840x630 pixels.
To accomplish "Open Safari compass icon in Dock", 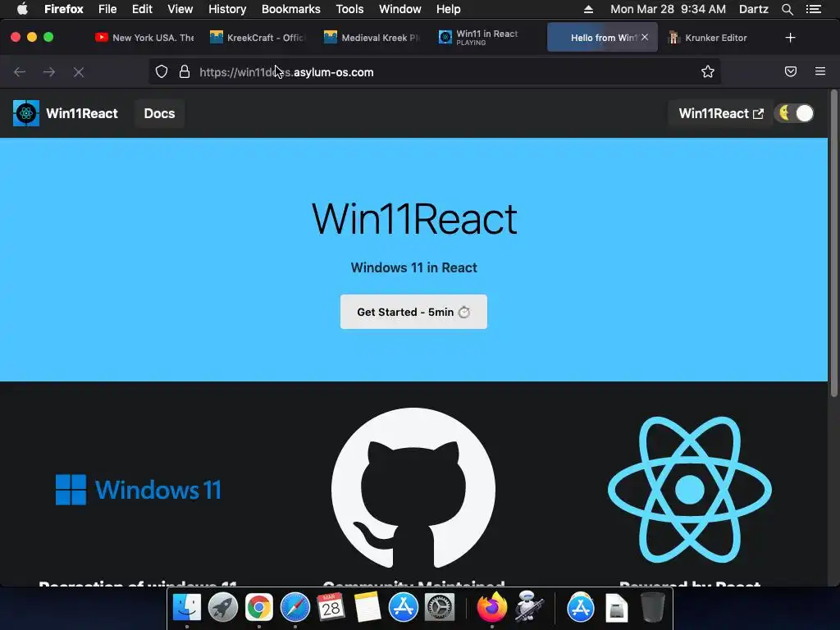I will 295,607.
